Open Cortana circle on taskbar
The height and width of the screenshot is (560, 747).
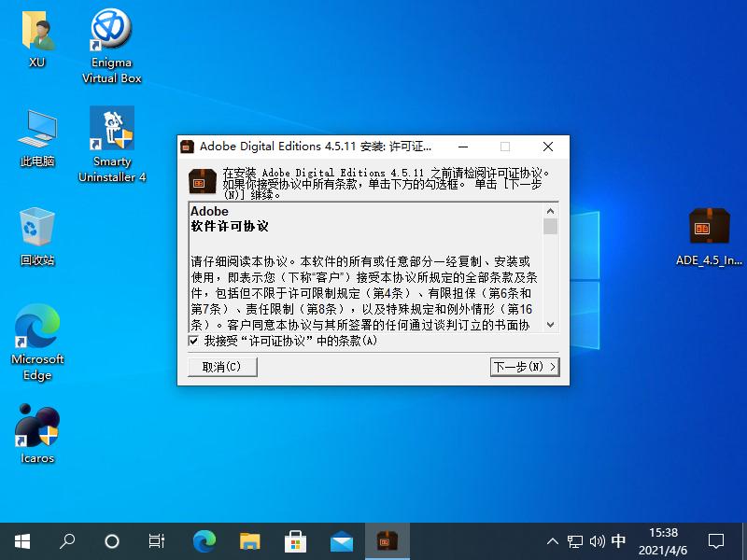coord(112,541)
